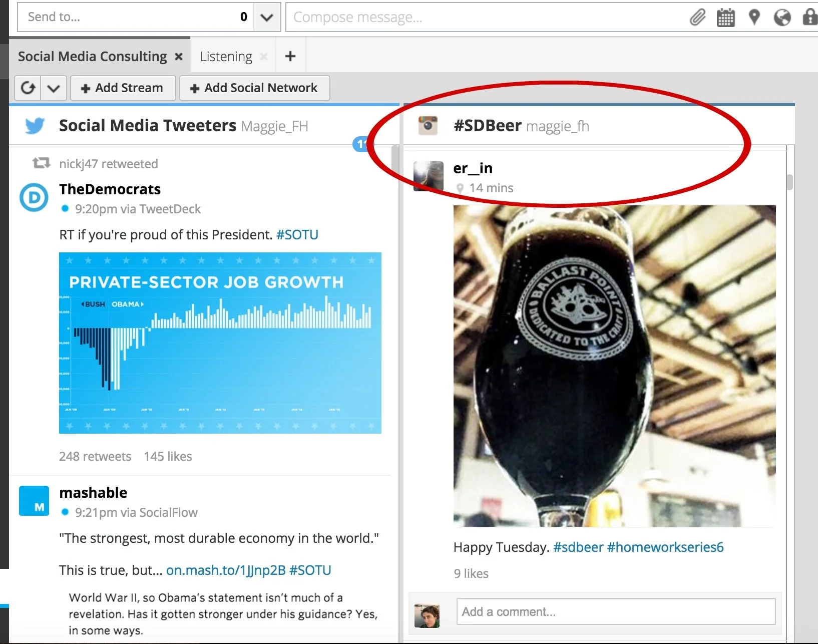
Task: Click the Add a comment field
Action: (x=616, y=611)
